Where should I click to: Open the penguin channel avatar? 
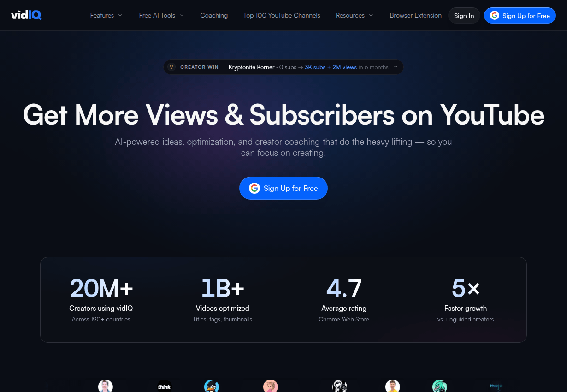(x=212, y=386)
